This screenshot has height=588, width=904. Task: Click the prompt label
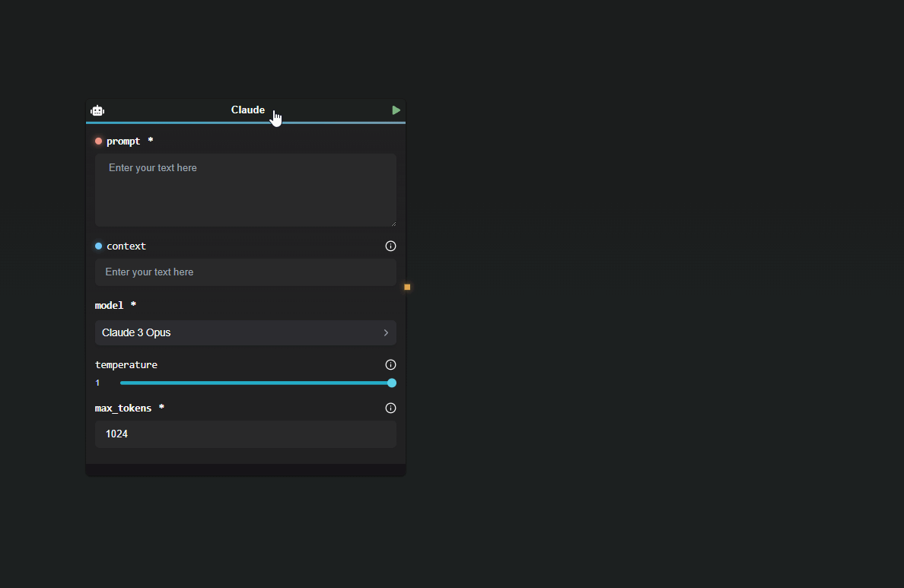click(123, 141)
